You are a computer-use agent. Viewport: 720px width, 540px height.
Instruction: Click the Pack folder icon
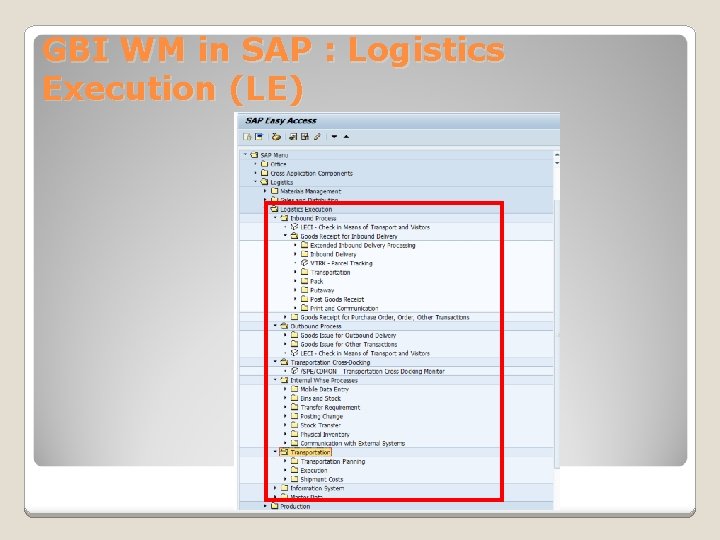(304, 281)
